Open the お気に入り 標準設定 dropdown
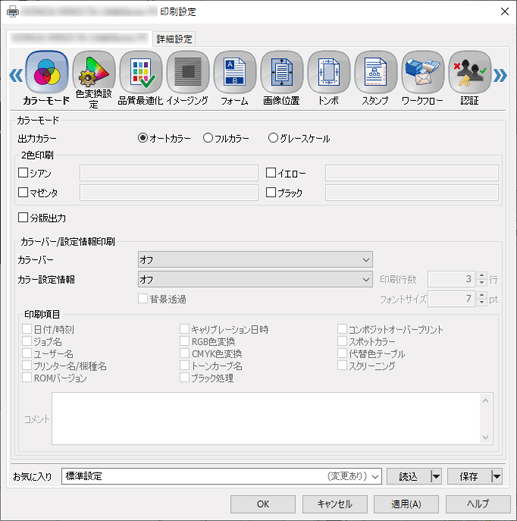The width and height of the screenshot is (517, 521). point(221,476)
